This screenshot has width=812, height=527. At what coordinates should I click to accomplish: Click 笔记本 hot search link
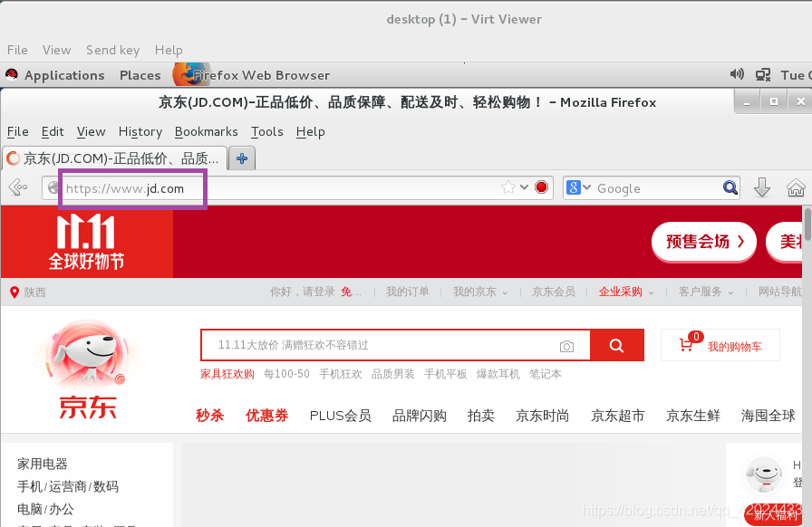(545, 374)
